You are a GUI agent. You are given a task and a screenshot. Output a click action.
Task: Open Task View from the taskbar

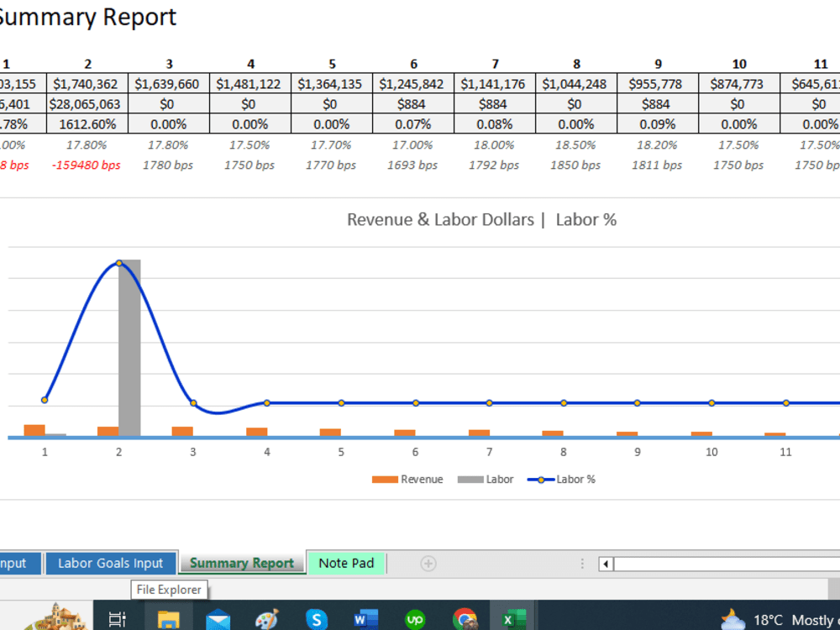117,616
